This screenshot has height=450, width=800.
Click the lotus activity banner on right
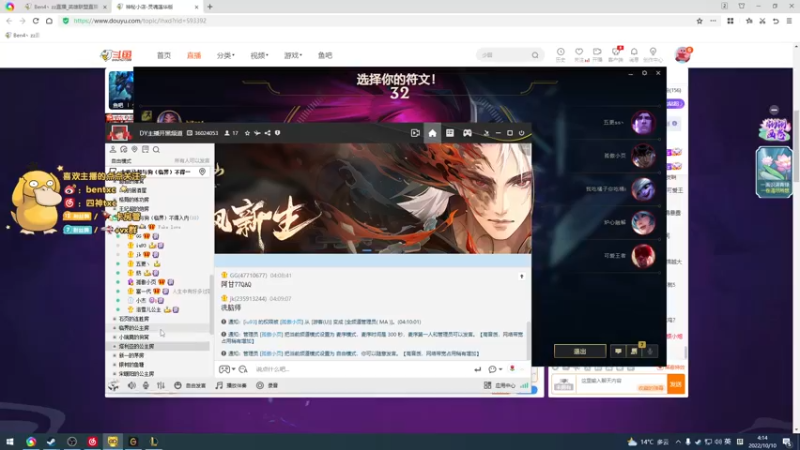tap(774, 172)
